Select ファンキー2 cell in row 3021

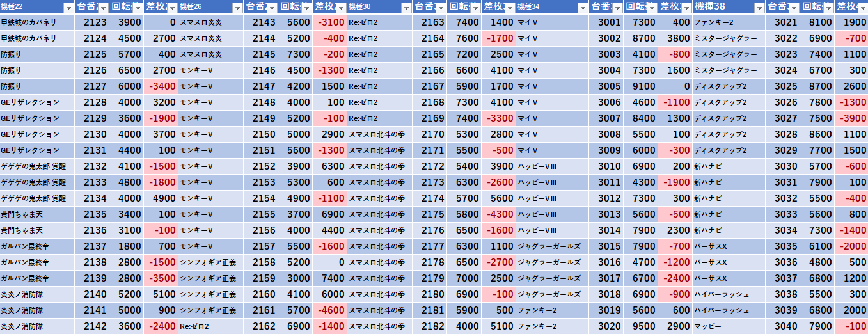point(729,22)
